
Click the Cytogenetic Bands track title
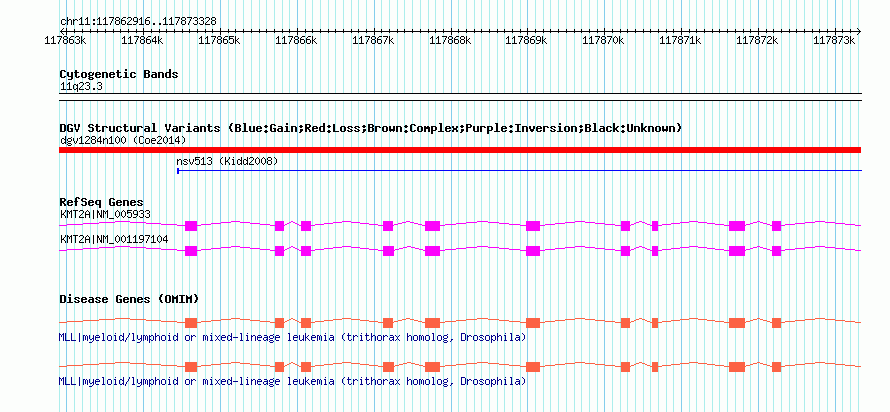pos(119,74)
